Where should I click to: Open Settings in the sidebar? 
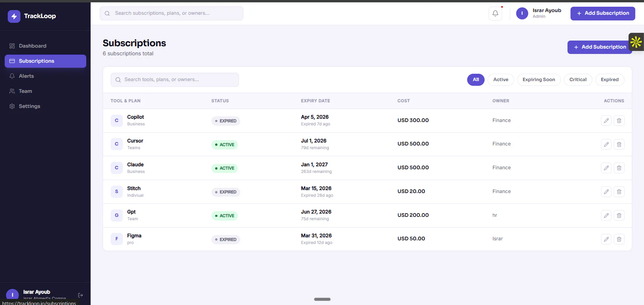click(x=45, y=106)
